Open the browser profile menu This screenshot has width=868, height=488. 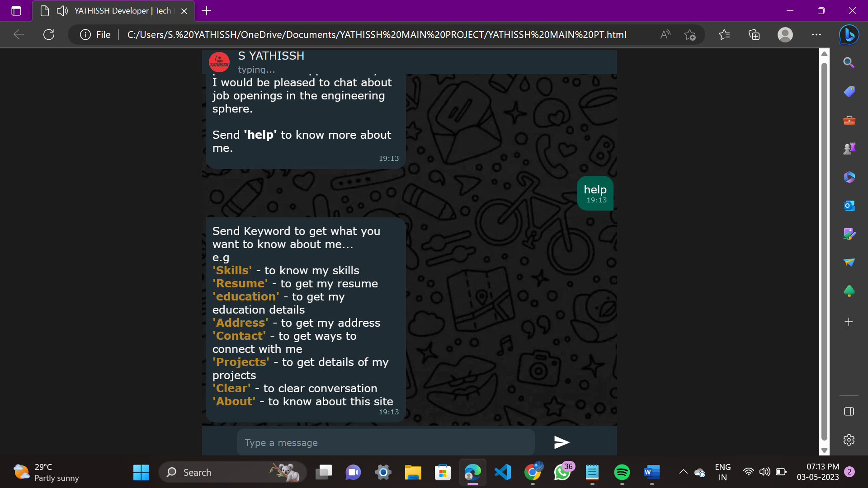[785, 34]
